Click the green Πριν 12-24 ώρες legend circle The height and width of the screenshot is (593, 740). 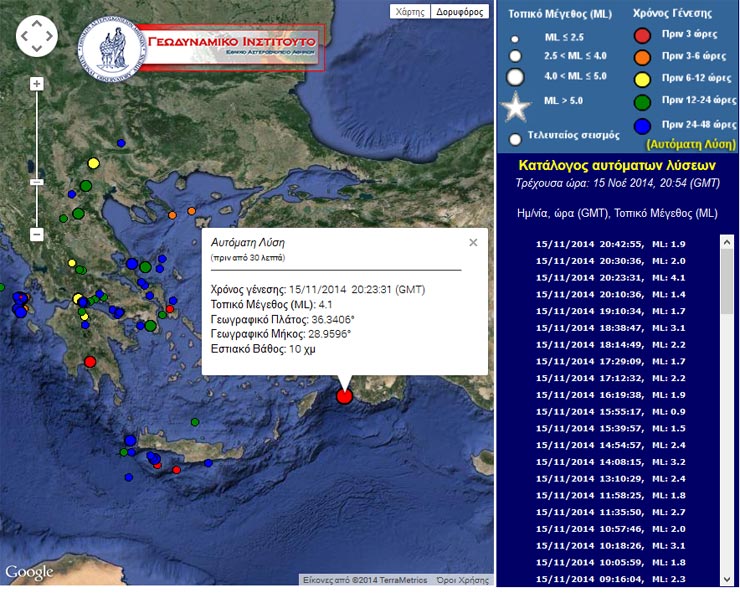point(642,102)
